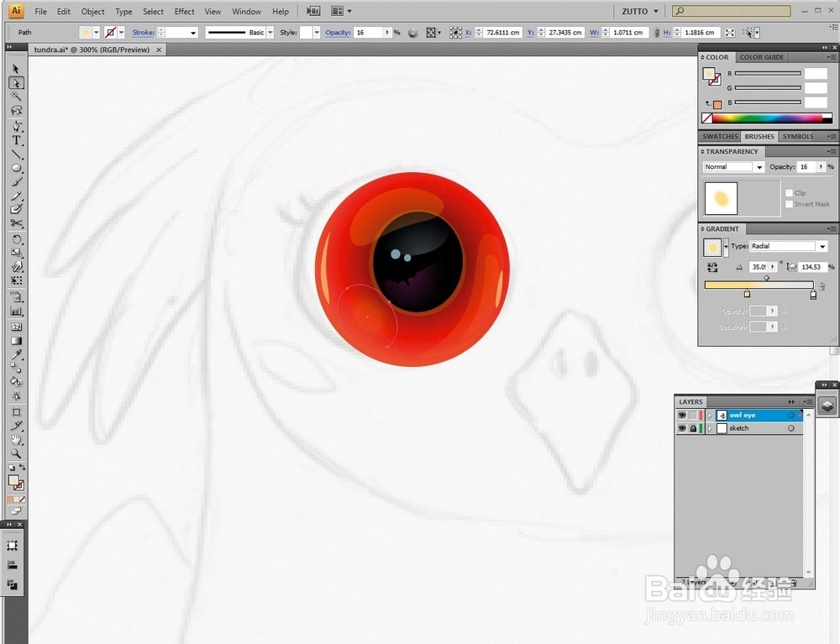Open the ZUTTO workspace dropdown

point(639,11)
